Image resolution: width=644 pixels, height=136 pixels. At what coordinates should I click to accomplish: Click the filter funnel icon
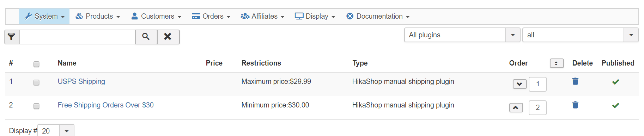point(12,37)
